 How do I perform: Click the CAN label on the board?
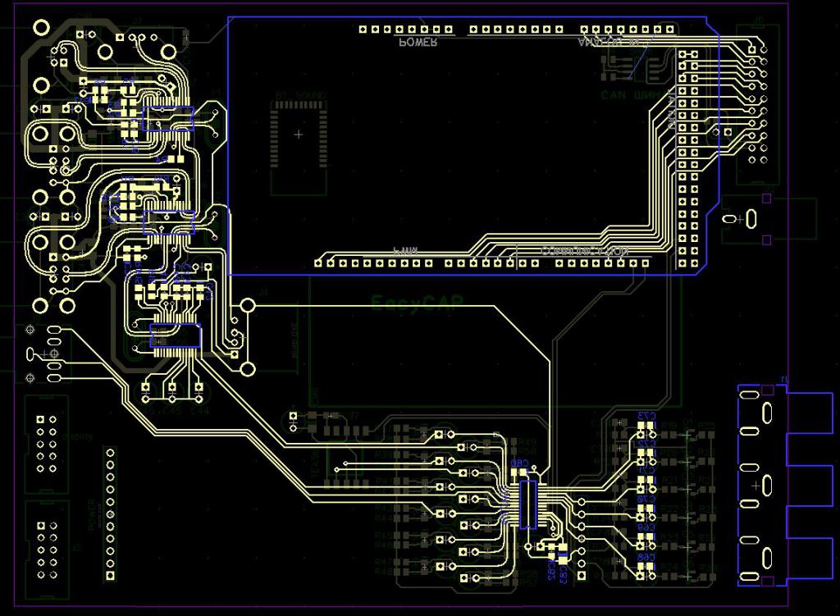tap(614, 95)
